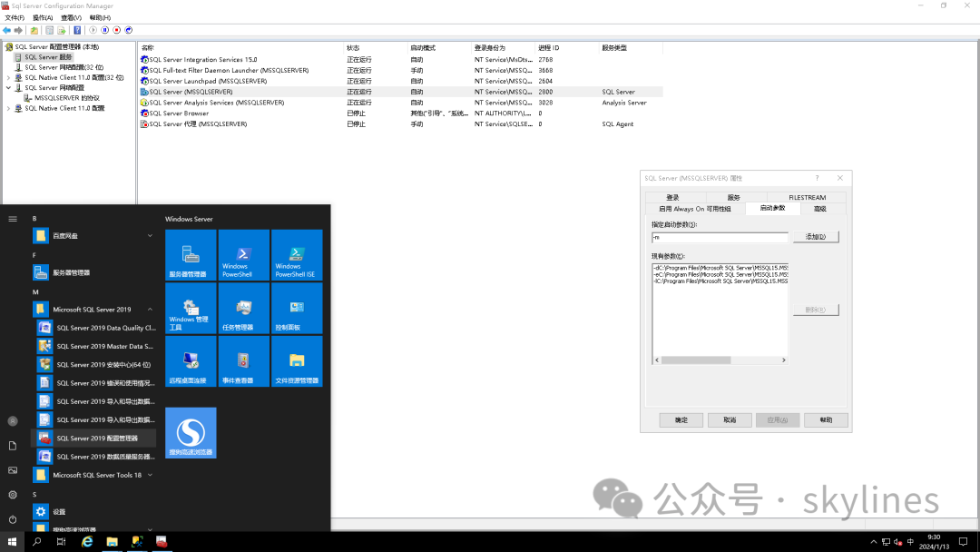This screenshot has height=552, width=980.
Task: Expand the bottom SQL Native Client 11.0 配置 node
Action: (x=9, y=108)
